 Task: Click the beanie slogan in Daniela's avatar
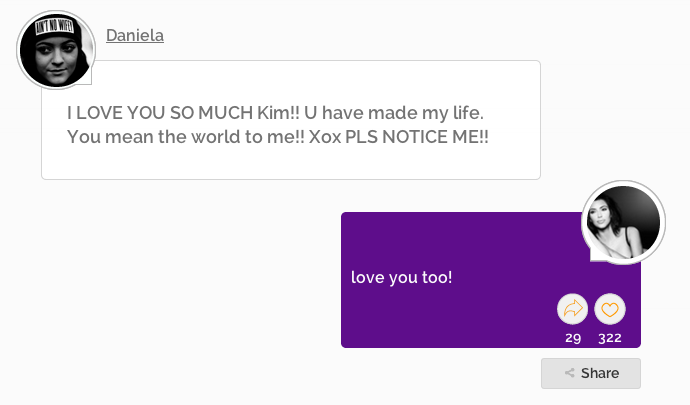coord(54,27)
